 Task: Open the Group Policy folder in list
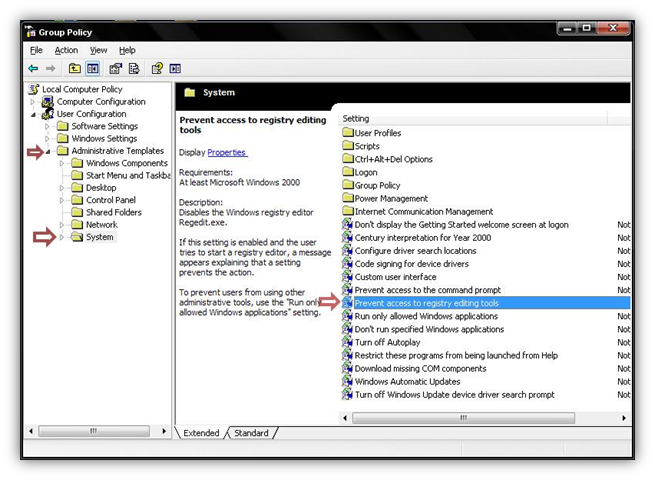tap(378, 185)
